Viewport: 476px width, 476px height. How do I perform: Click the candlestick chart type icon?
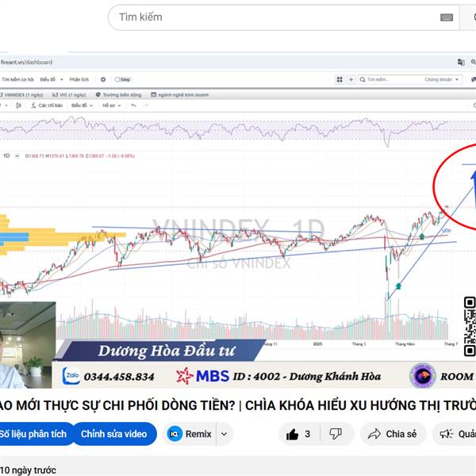click(x=18, y=106)
